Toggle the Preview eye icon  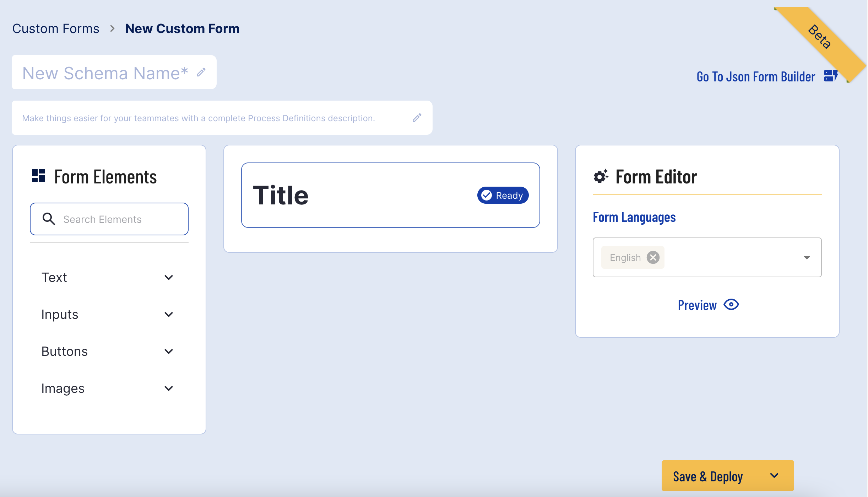[731, 305]
